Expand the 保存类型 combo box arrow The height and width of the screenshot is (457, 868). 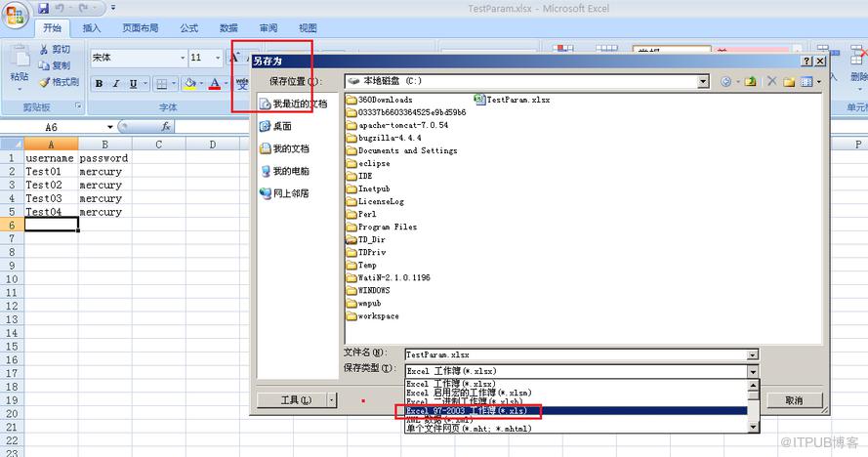[x=753, y=371]
